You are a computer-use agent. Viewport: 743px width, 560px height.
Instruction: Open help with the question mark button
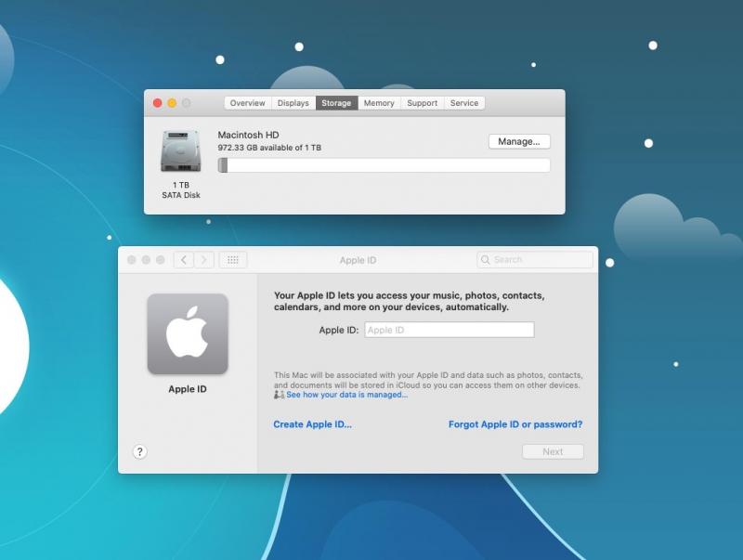click(x=140, y=451)
